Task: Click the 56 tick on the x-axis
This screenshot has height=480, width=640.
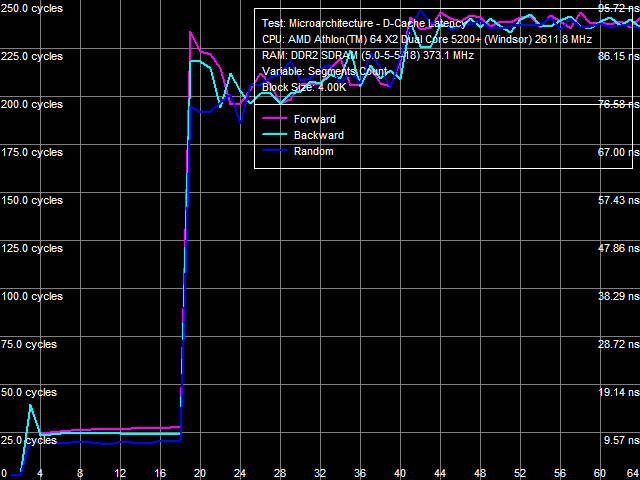Action: [560, 473]
